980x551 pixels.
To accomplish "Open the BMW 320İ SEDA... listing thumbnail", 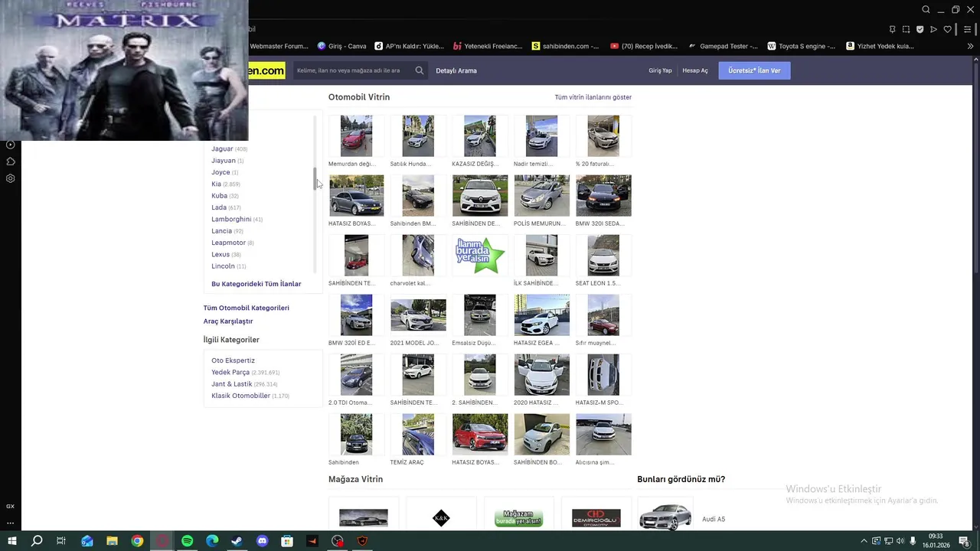I will coord(603,195).
